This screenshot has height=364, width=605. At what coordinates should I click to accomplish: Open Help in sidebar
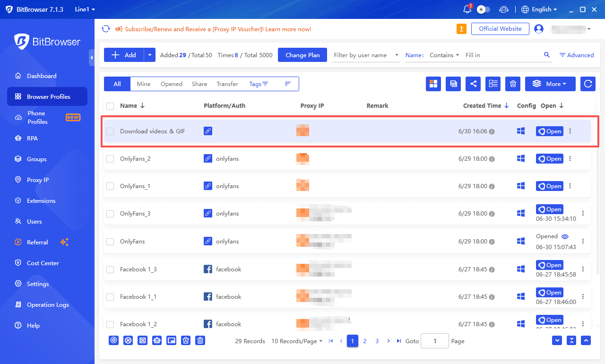[33, 325]
